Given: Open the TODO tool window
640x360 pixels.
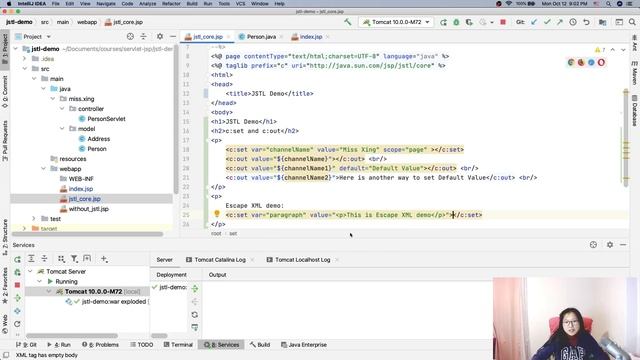Looking at the screenshot, I should tap(142, 344).
